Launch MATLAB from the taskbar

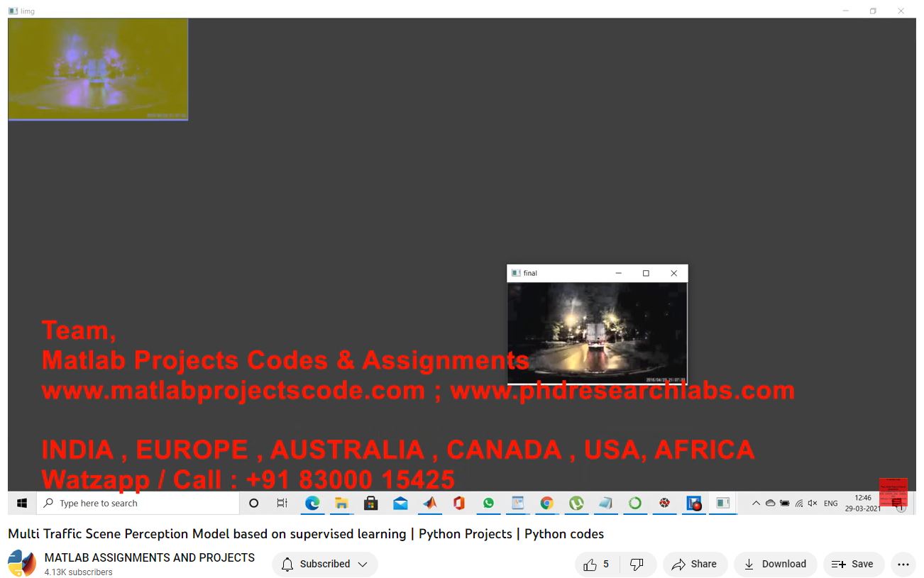(430, 504)
